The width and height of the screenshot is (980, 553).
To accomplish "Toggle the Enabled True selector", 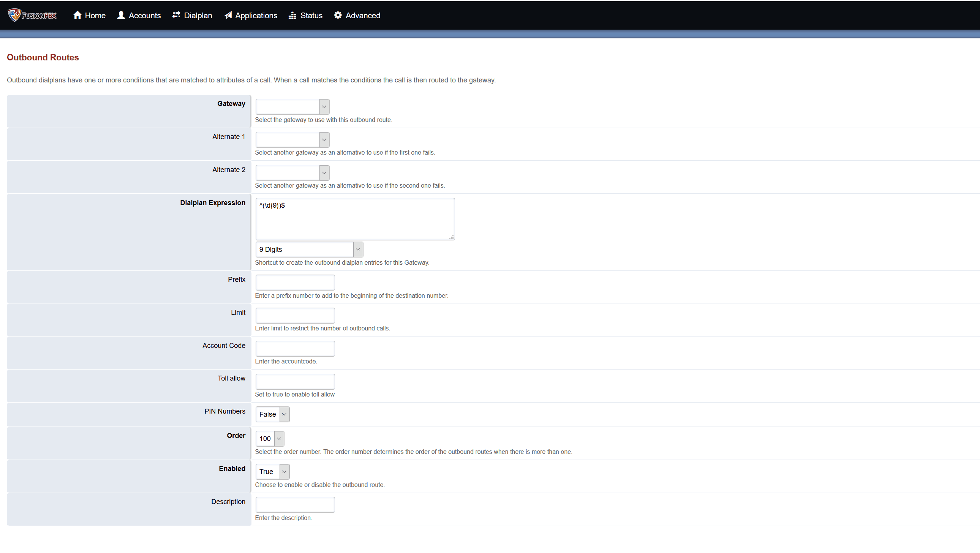I will point(272,472).
